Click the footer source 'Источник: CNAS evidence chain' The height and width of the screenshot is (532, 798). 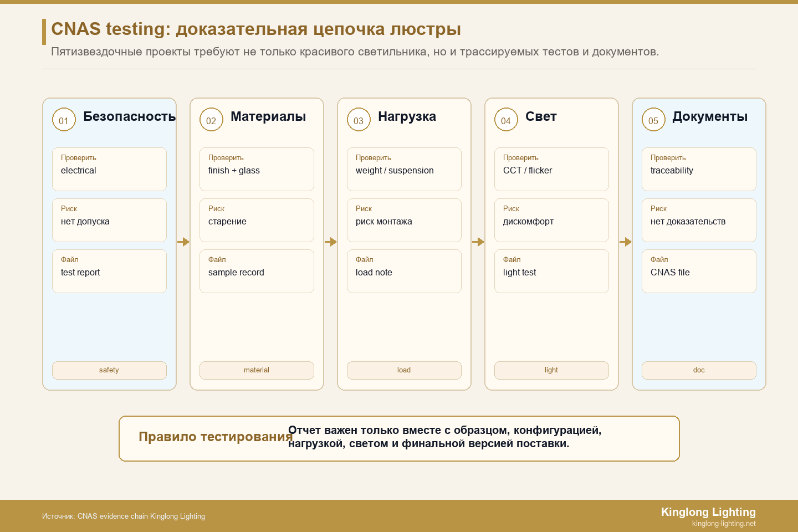point(124,516)
